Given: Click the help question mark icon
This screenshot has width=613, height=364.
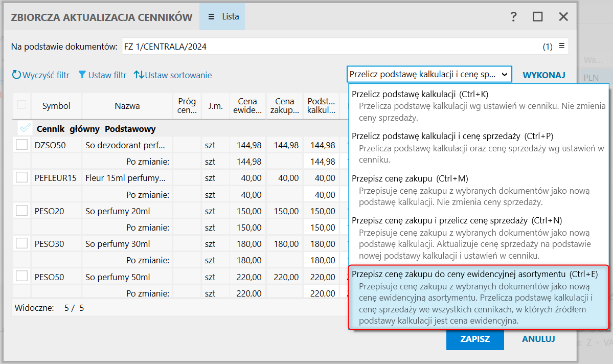Looking at the screenshot, I should point(514,17).
